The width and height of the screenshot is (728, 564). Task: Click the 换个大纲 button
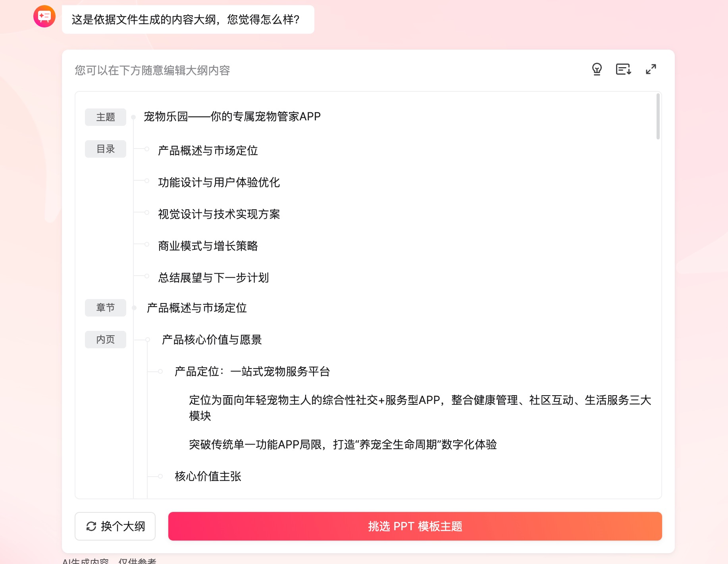115,526
